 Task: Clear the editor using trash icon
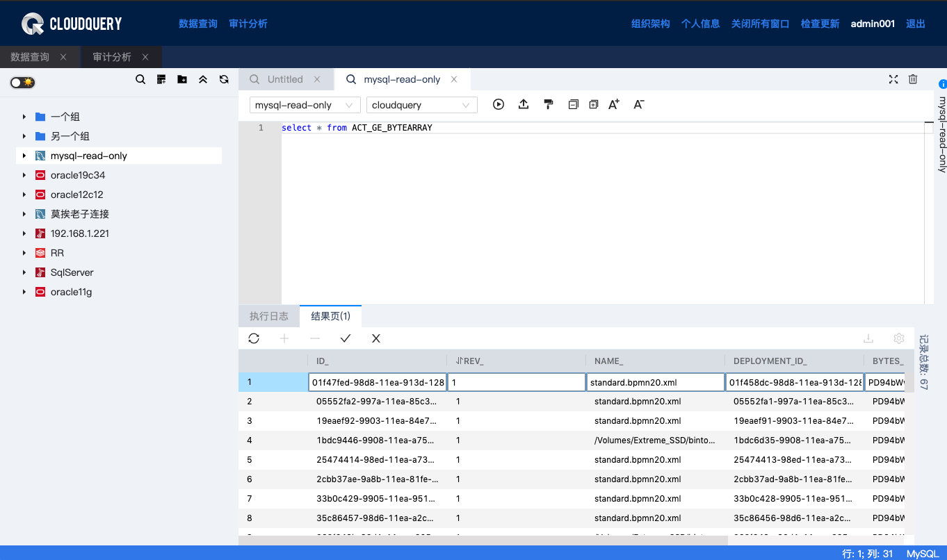(x=913, y=79)
